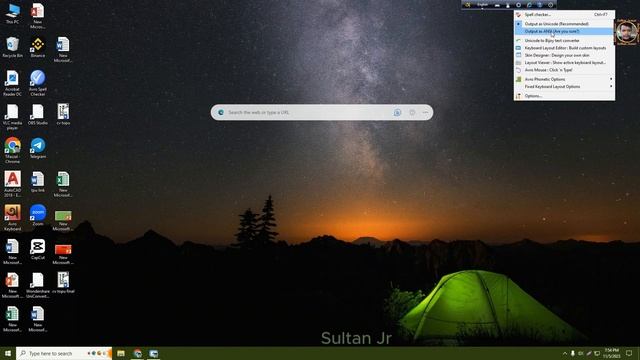Select OBS Studio shortcut
Screen dimensions: 640x360
(38, 114)
